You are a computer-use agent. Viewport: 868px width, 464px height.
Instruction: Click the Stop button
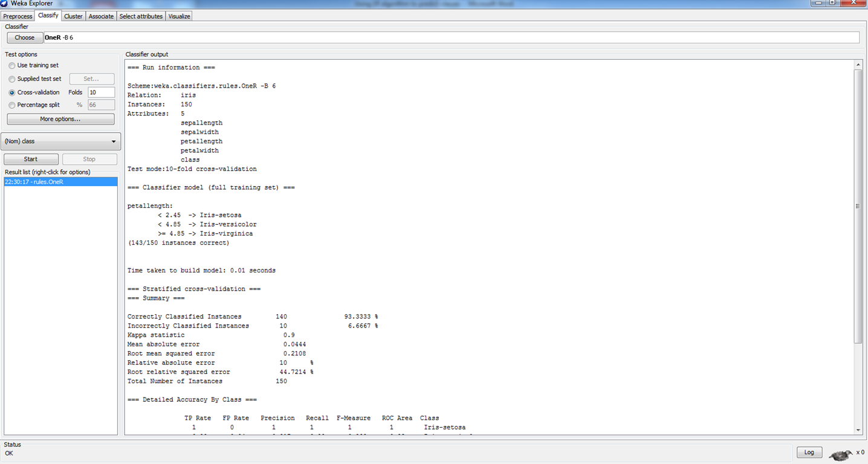89,159
